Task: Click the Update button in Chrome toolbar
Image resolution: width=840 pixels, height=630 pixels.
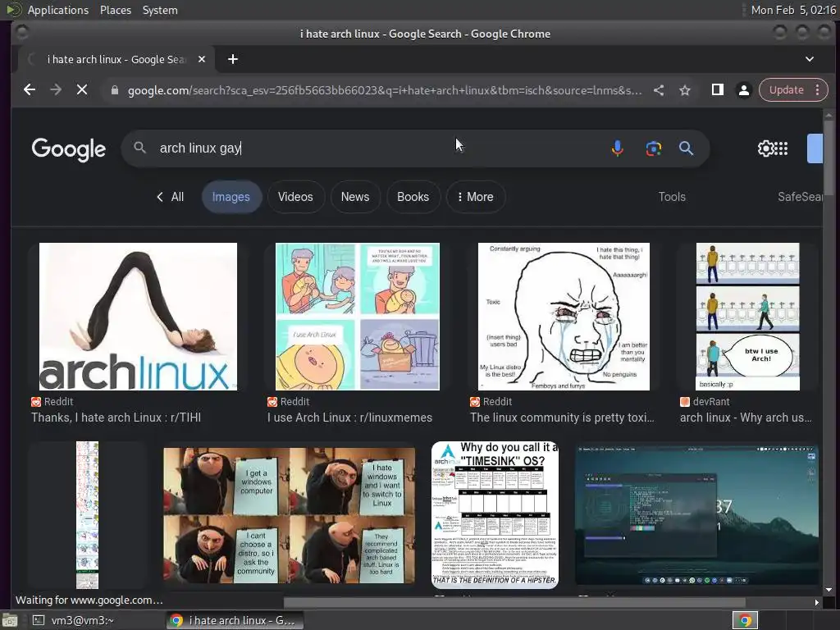Action: 786,90
